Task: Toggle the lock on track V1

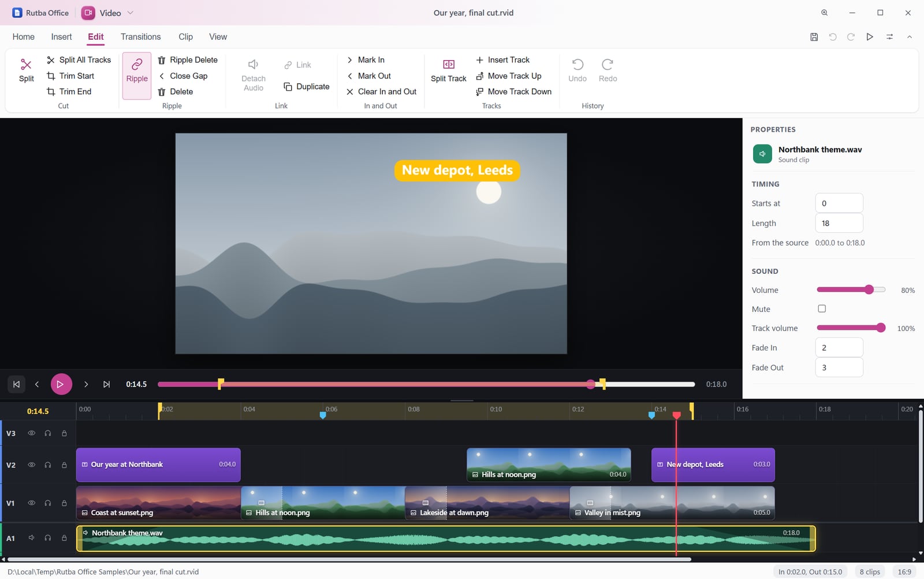Action: (x=64, y=503)
